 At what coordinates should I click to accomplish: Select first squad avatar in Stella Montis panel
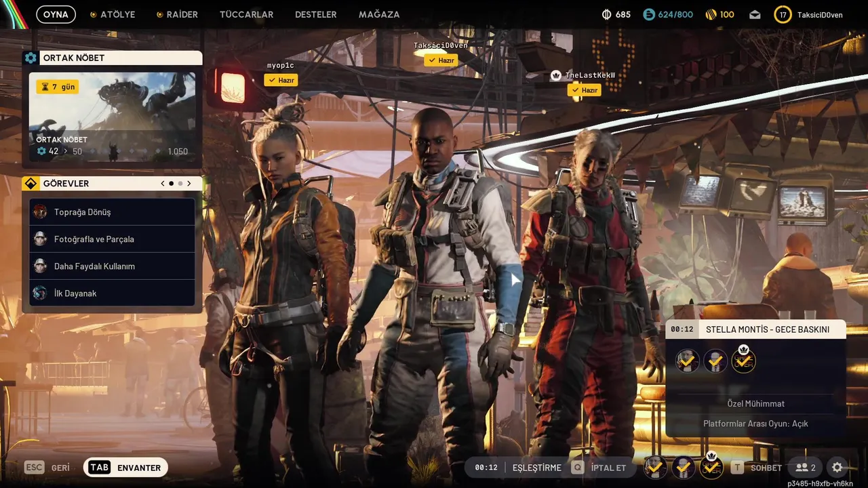tap(688, 361)
